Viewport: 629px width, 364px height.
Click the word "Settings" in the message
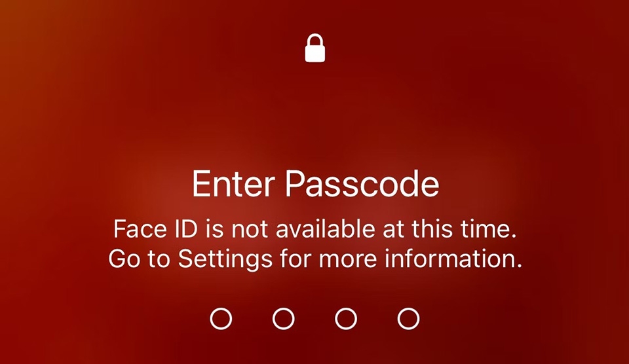[x=225, y=259]
